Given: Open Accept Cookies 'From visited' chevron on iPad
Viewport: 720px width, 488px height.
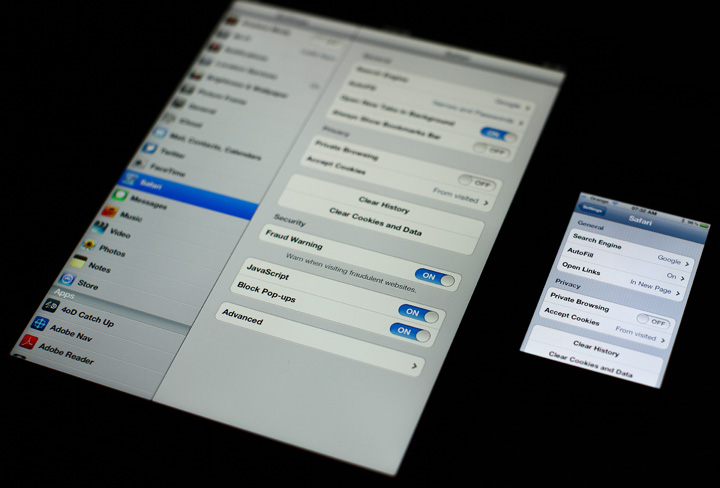Looking at the screenshot, I should click(486, 203).
